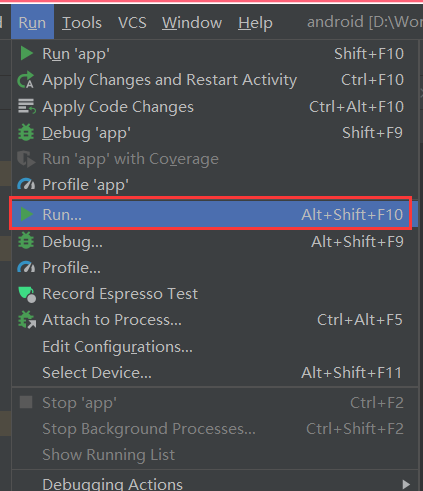423x491 pixels.
Task: Open the Window menu
Action: tap(192, 23)
